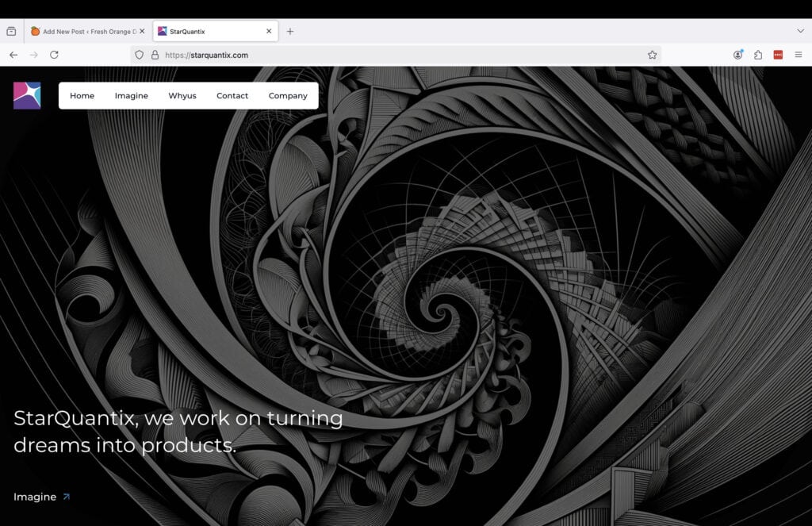Open Firefox View icon in the tab bar
This screenshot has width=812, height=526.
click(11, 30)
